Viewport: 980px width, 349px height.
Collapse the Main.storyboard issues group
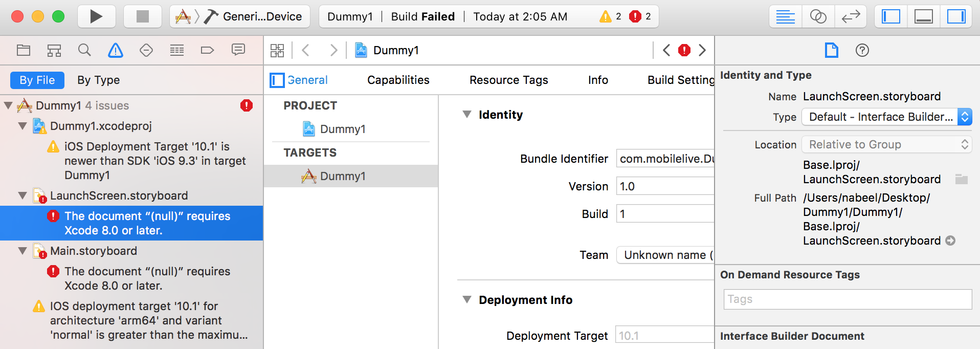click(x=23, y=251)
